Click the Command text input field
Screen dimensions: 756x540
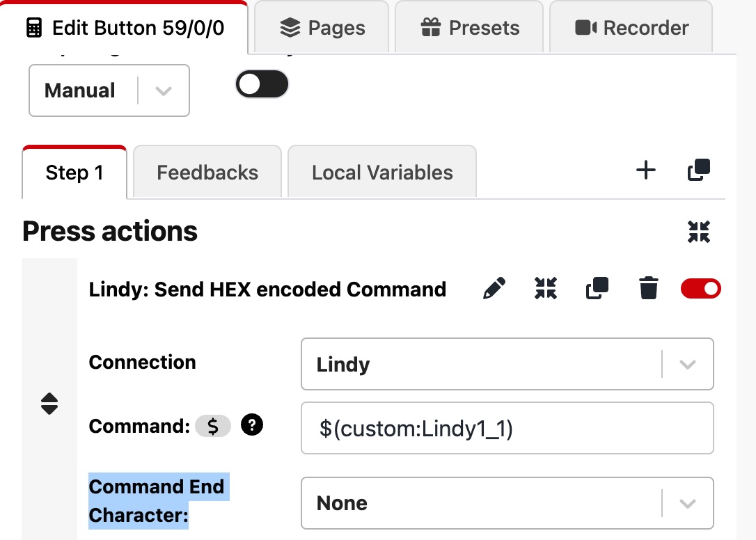click(x=507, y=429)
